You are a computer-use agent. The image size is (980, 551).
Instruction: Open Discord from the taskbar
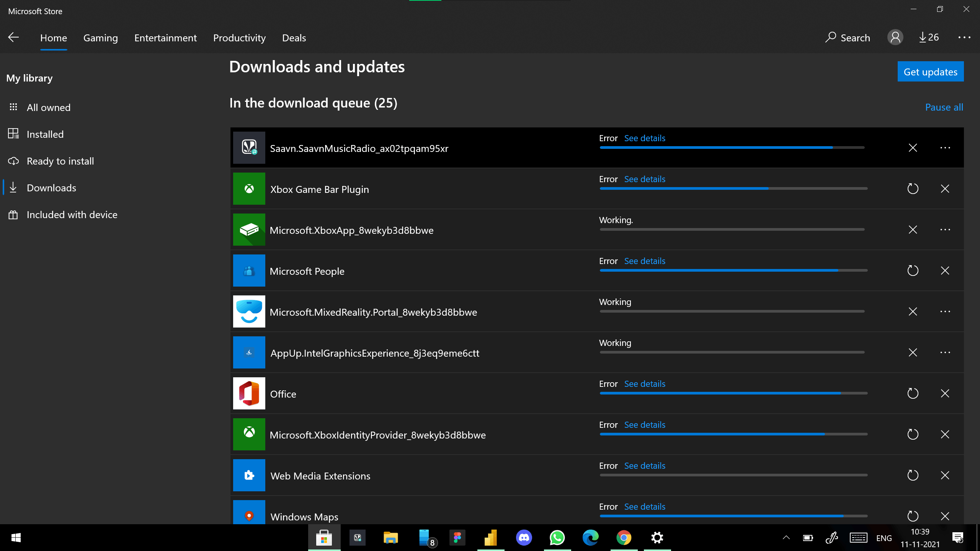click(524, 538)
